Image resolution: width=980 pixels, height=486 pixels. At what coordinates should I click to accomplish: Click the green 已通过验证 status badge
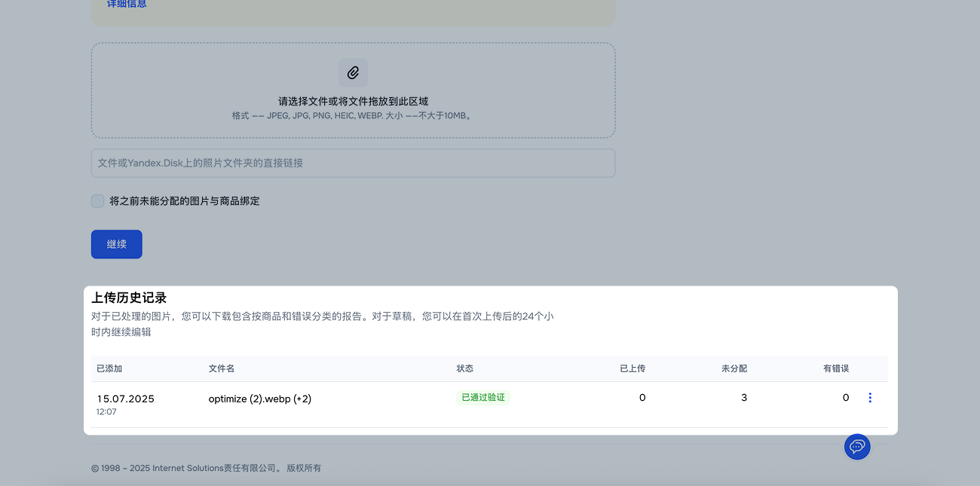[x=483, y=397]
